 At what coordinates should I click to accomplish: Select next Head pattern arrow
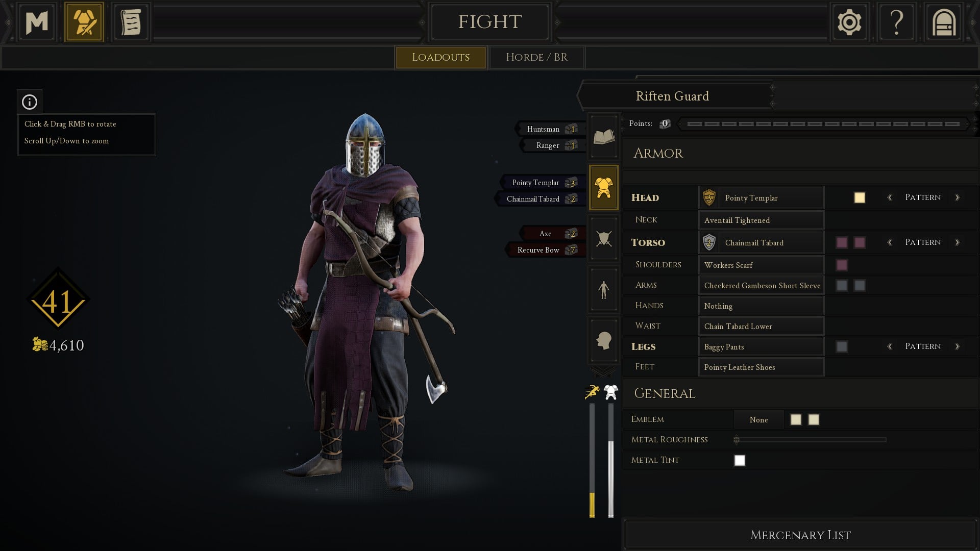(x=957, y=197)
